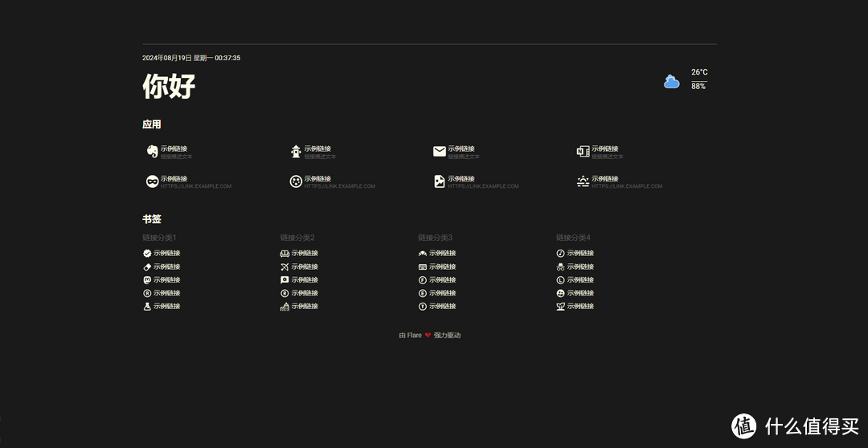Click the Flare link in footer
The height and width of the screenshot is (448, 868).
coord(414,336)
